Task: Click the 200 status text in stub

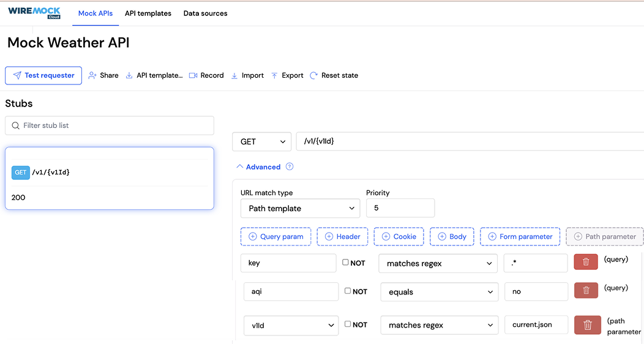Action: [x=18, y=198]
